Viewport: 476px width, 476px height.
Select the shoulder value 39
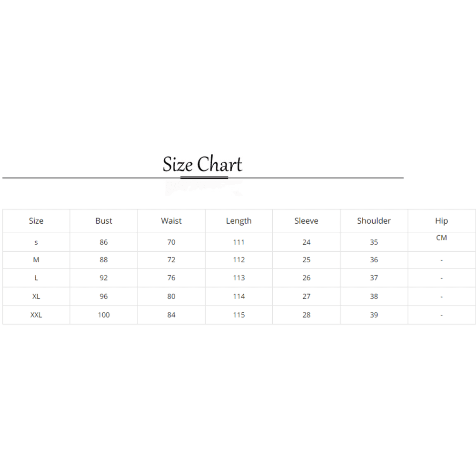(x=374, y=315)
